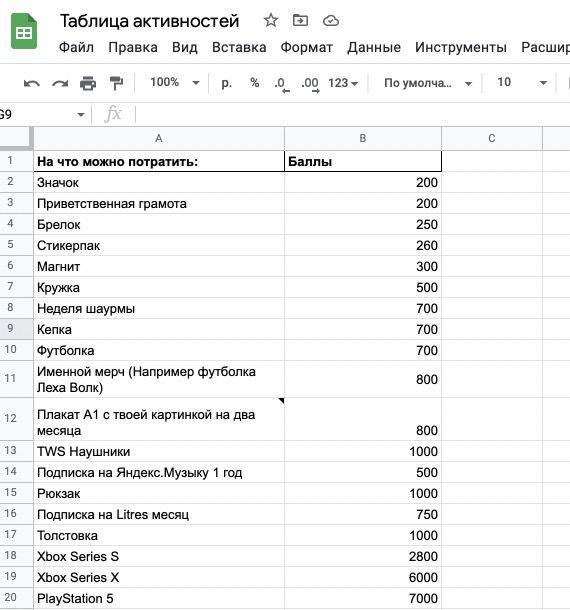
Task: Click the Именной мерч cell
Action: click(x=159, y=379)
